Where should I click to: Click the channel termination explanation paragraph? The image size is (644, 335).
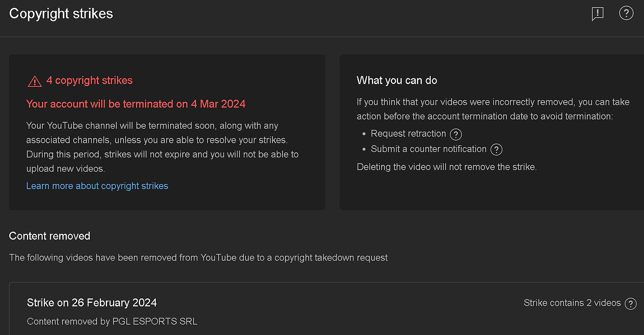point(163,147)
